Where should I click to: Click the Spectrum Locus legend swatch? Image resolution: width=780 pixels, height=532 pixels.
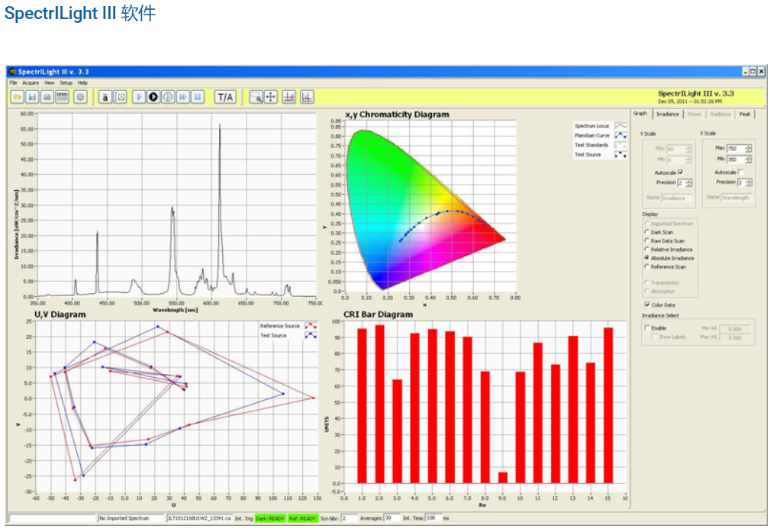(620, 126)
